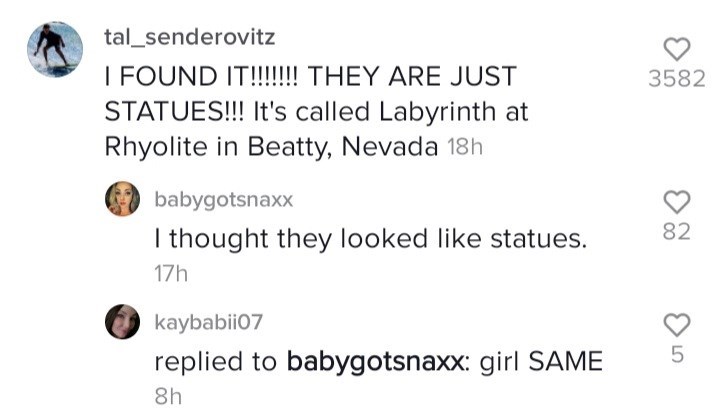719x415 pixels.
Task: Tap the 'girl SAME' reply text
Action: coord(541,362)
